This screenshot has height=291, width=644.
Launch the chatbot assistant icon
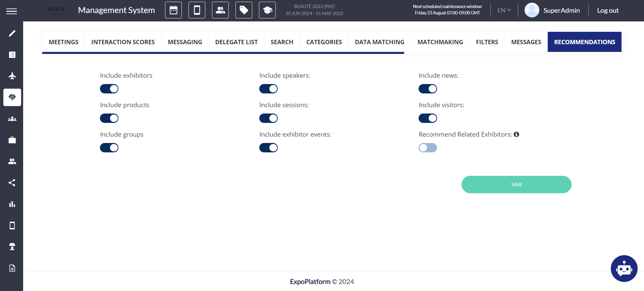pos(624,269)
